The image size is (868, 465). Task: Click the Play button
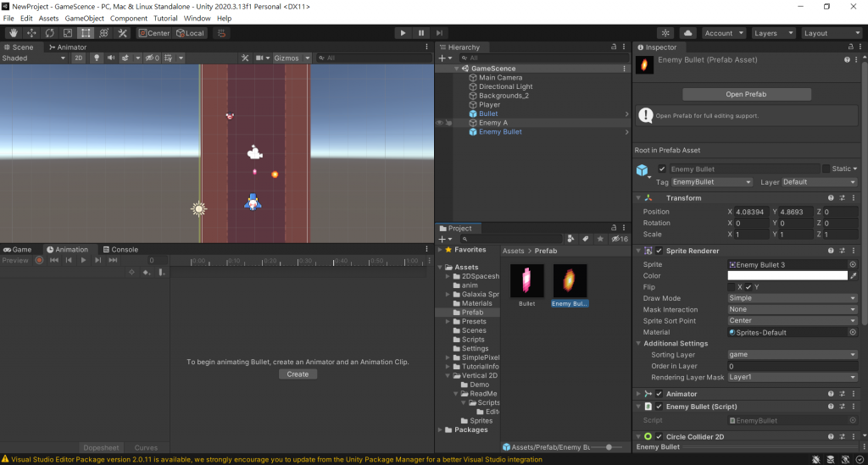(x=403, y=33)
